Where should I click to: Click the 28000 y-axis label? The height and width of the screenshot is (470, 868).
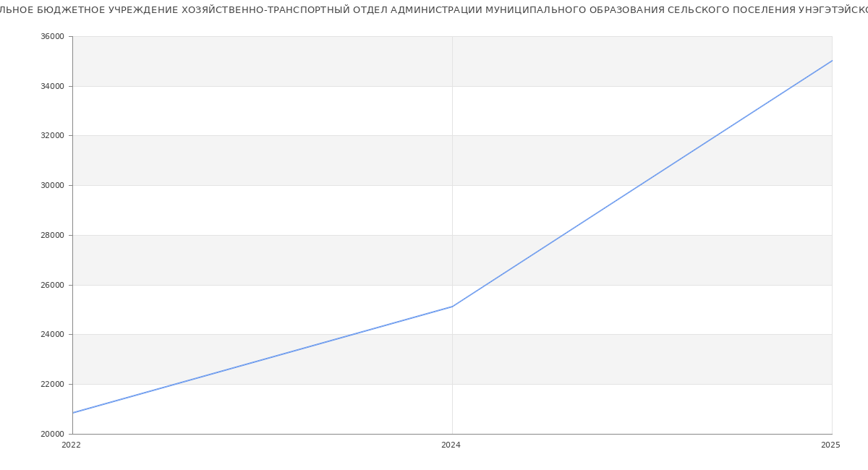[51, 235]
